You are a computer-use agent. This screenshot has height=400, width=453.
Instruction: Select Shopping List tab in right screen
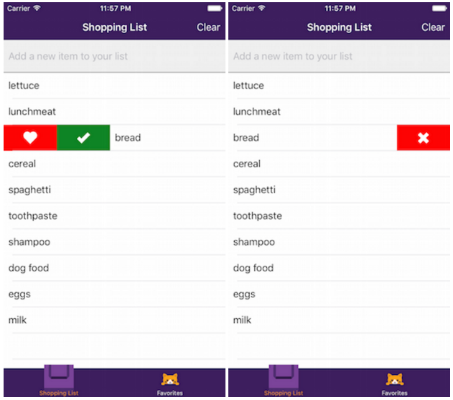[284, 381]
